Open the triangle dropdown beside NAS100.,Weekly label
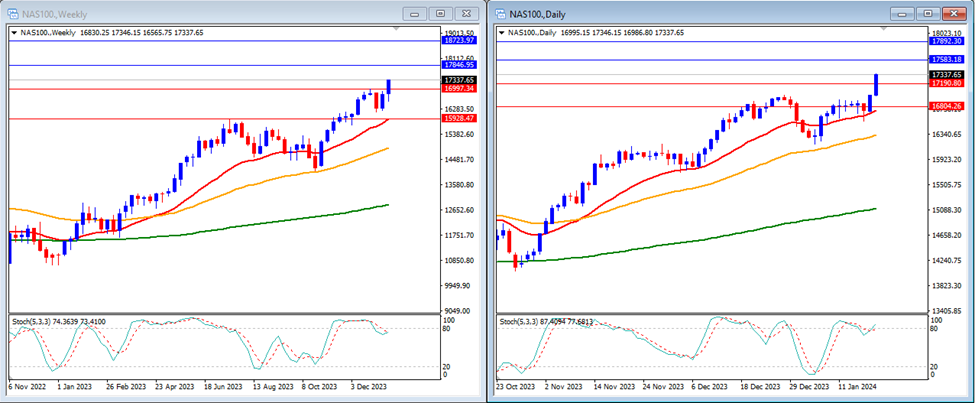Image resolution: width=975 pixels, height=403 pixels. 14,33
